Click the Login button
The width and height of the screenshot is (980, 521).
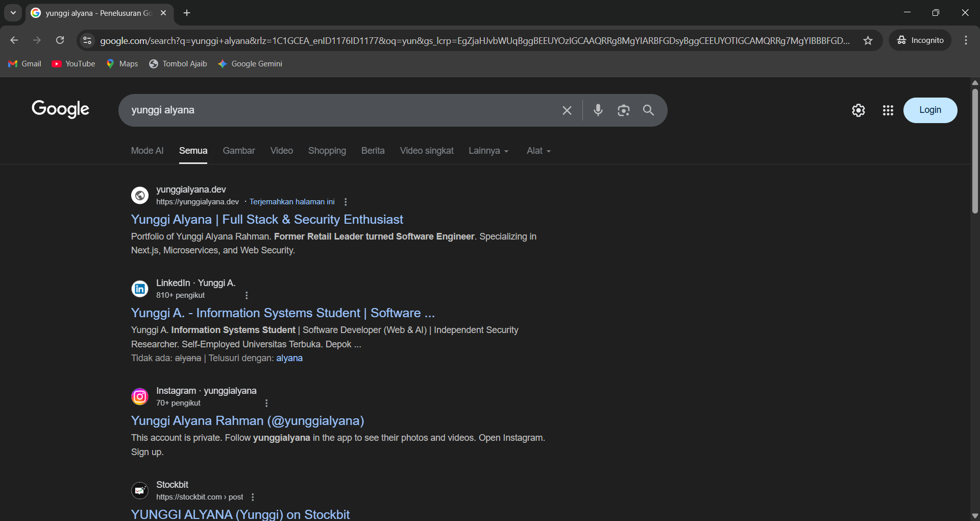point(930,110)
